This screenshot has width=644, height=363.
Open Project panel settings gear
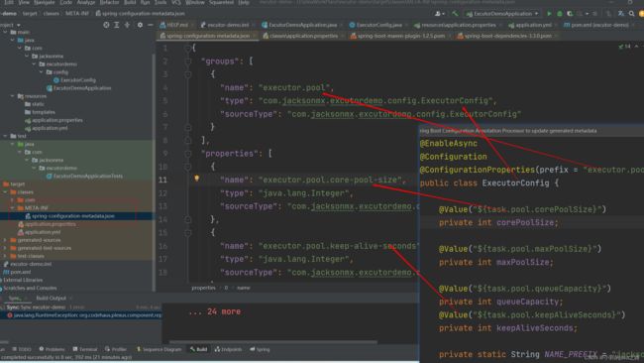(x=140, y=25)
